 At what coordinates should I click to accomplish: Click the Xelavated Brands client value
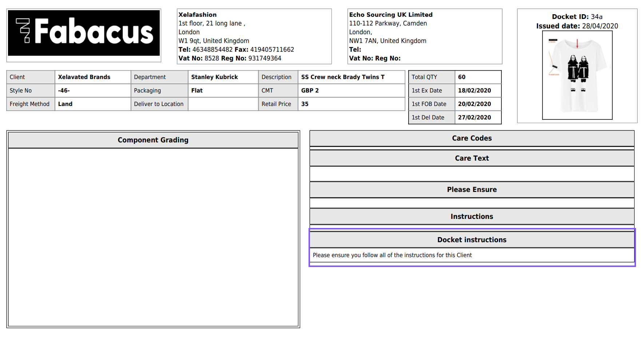point(84,77)
